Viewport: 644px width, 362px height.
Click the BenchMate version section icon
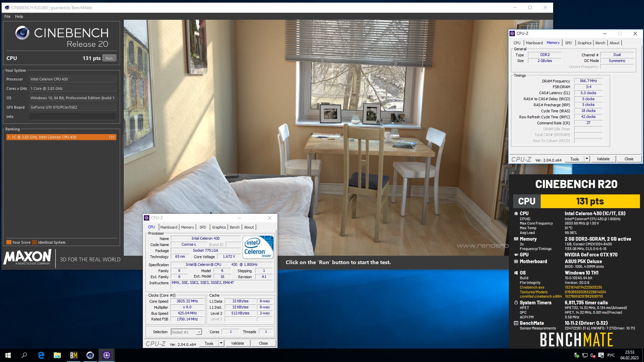[x=516, y=323]
